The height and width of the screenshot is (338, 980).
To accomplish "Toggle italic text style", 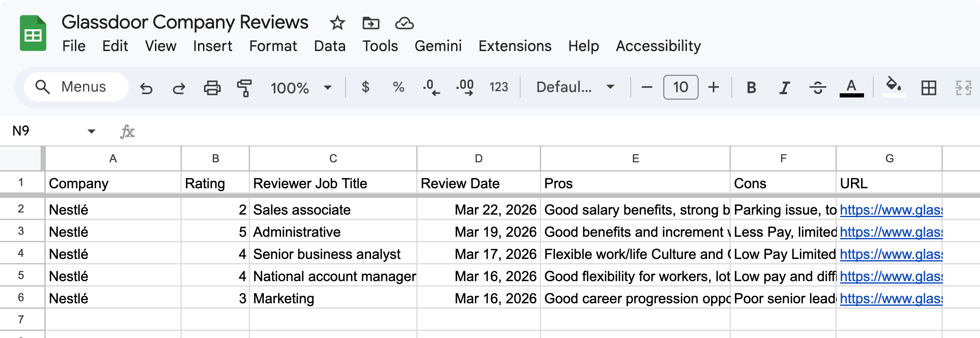I will (784, 87).
